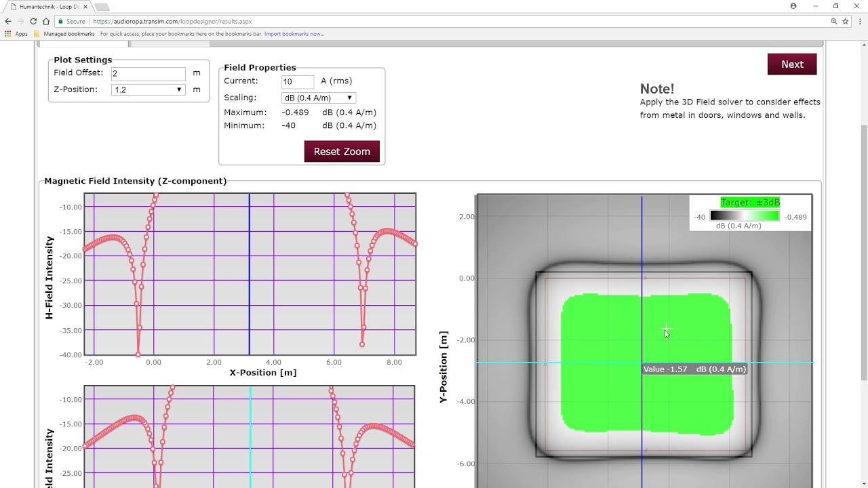Click the Plot Settings heading
Screen dimensions: 868x488
click(x=83, y=60)
